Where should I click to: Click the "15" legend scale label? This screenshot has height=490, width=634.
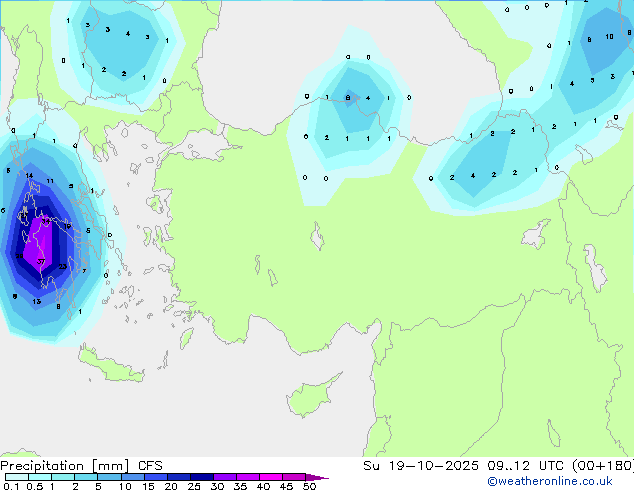pos(148,486)
